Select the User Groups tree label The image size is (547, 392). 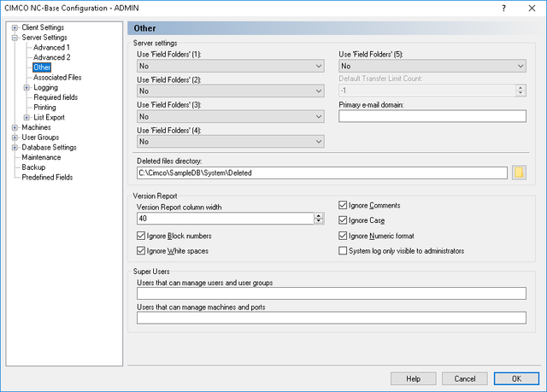click(x=40, y=137)
